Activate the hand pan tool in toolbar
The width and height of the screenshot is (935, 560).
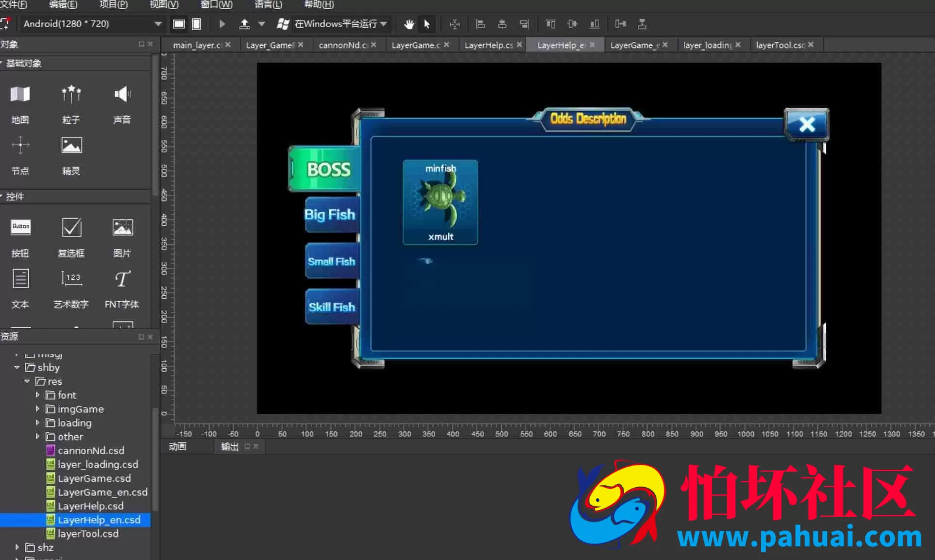click(409, 24)
